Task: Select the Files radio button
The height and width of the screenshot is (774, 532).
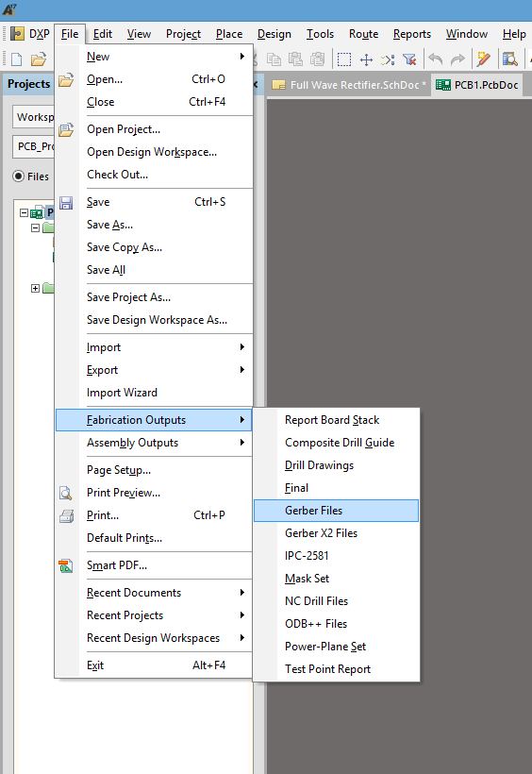Action: pyautogui.click(x=18, y=177)
